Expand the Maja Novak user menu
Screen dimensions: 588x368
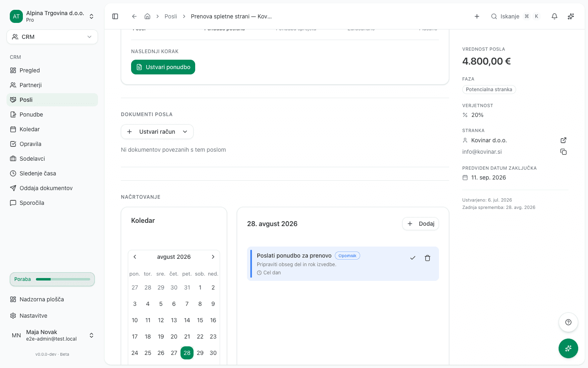52,335
